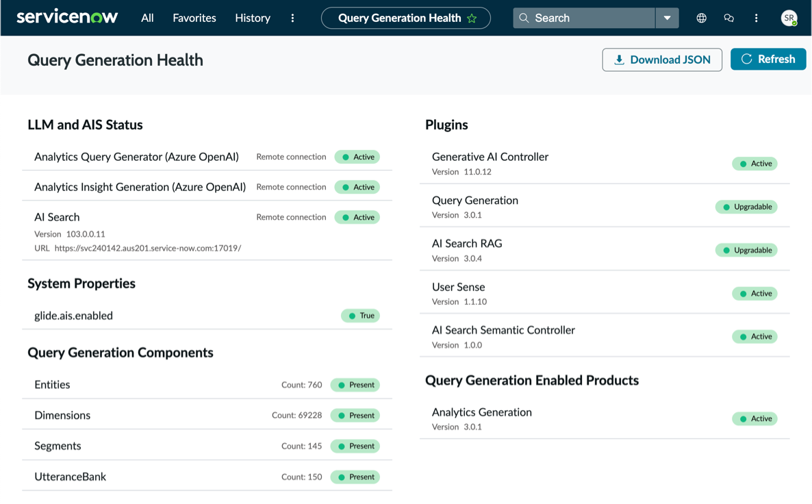Click the Query Generation plugin entry

[605, 207]
